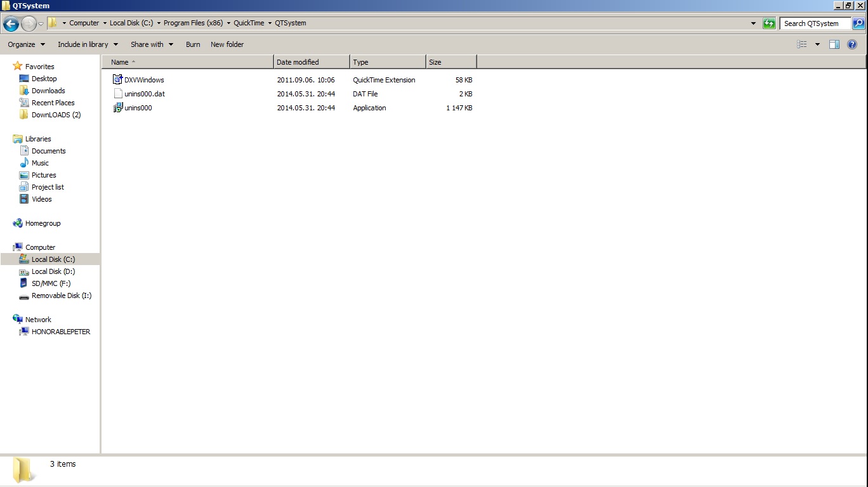This screenshot has height=487, width=868.
Task: Click the search magnifier icon
Action: (x=858, y=23)
